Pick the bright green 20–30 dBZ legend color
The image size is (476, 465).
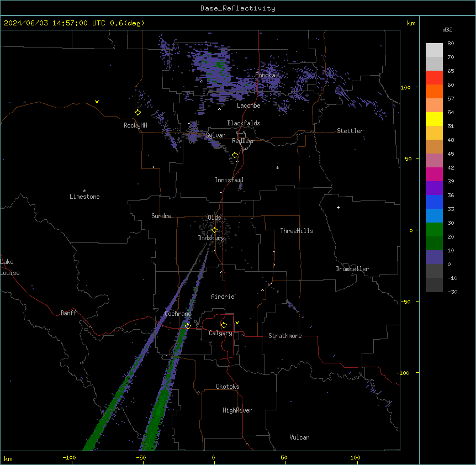(434, 230)
